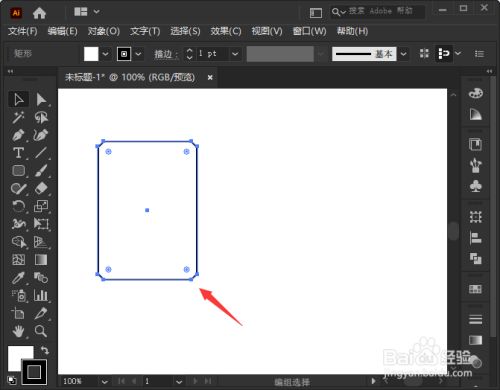Screen dimensions: 500x390
Task: Select the Perspective Grid tool
Action: (x=41, y=242)
